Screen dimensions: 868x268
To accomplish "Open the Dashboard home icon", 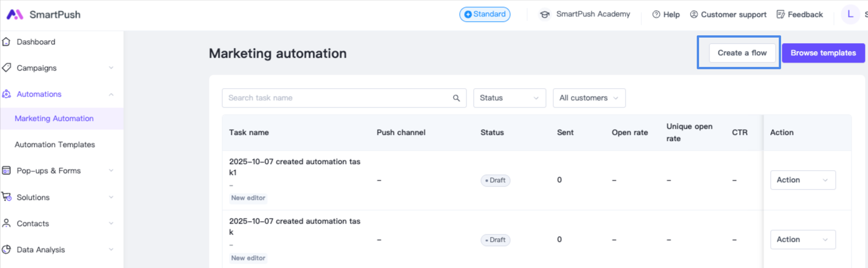I will coord(7,42).
